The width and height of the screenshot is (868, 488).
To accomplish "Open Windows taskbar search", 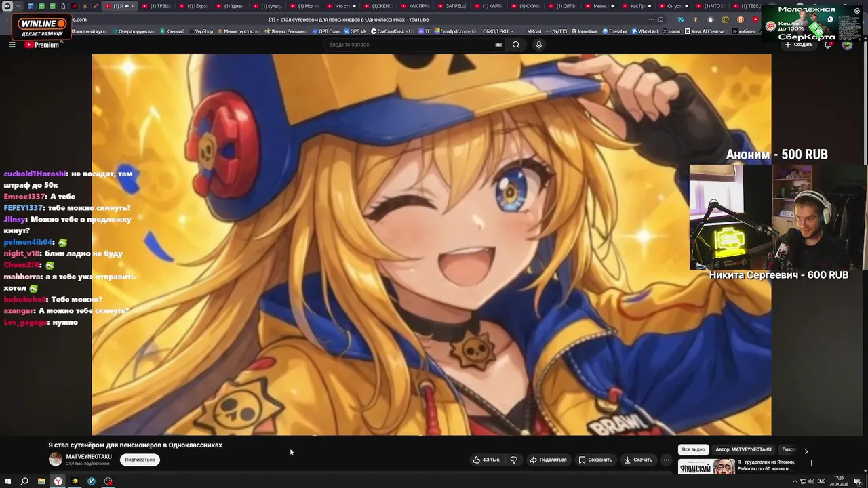I will tap(24, 481).
